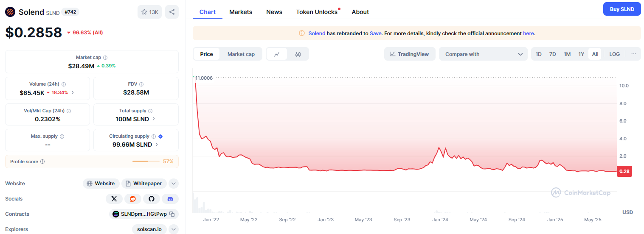Set chart range to 1Y
The width and height of the screenshot is (644, 234).
[x=581, y=54]
